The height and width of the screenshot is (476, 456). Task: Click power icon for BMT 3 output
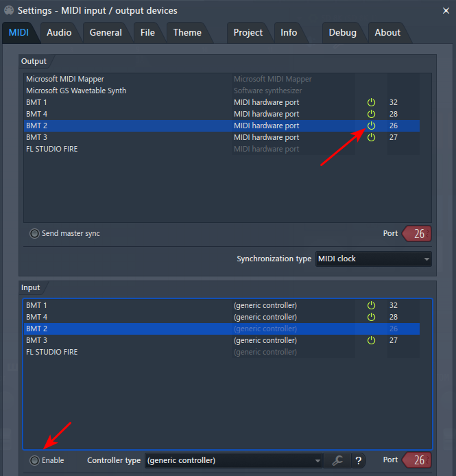coord(372,137)
